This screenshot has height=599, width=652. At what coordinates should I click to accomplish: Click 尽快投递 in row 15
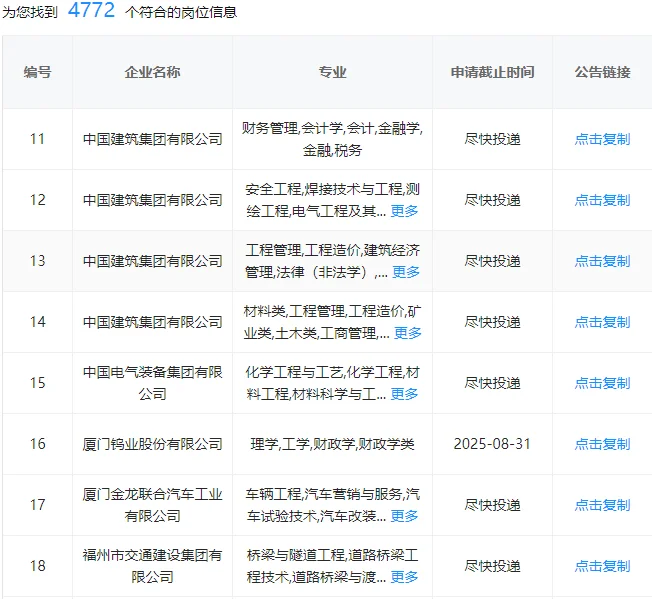tap(492, 383)
